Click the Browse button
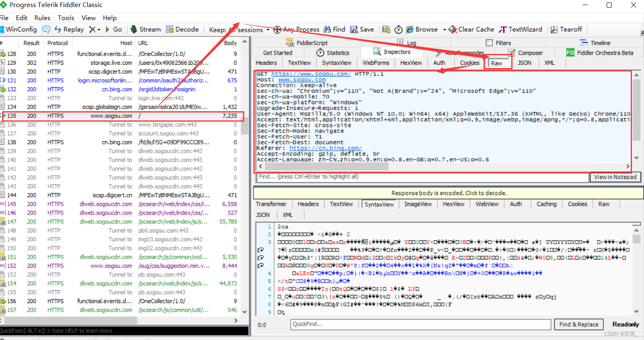This screenshot has width=644, height=340. pos(422,29)
